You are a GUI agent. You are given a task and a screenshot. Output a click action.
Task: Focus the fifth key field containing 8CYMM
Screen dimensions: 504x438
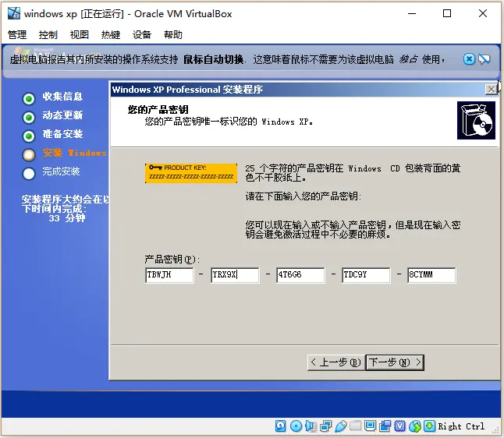pos(431,275)
